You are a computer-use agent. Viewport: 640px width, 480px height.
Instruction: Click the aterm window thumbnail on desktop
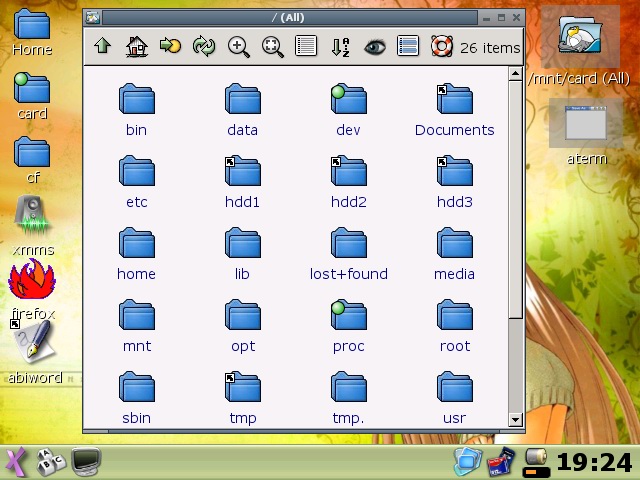pos(586,124)
